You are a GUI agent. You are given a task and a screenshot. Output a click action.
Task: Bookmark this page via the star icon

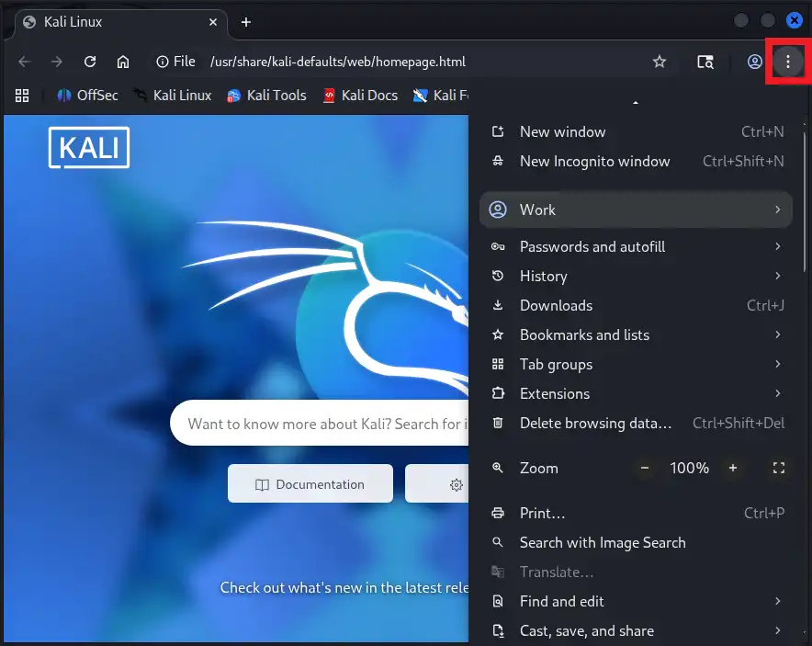pyautogui.click(x=660, y=62)
